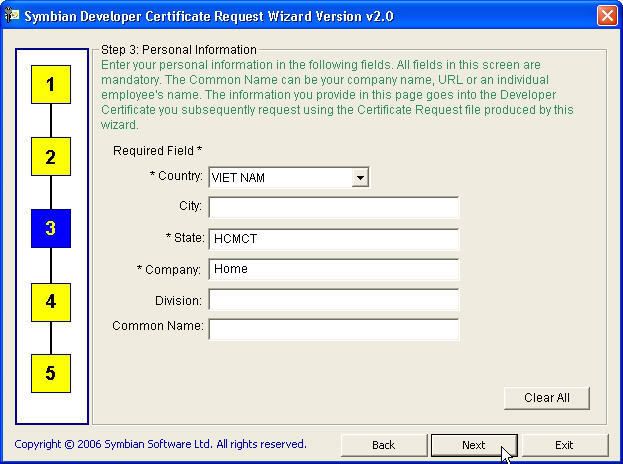Select the step 5 box in sidebar
This screenshot has height=464, width=623.
50,373
